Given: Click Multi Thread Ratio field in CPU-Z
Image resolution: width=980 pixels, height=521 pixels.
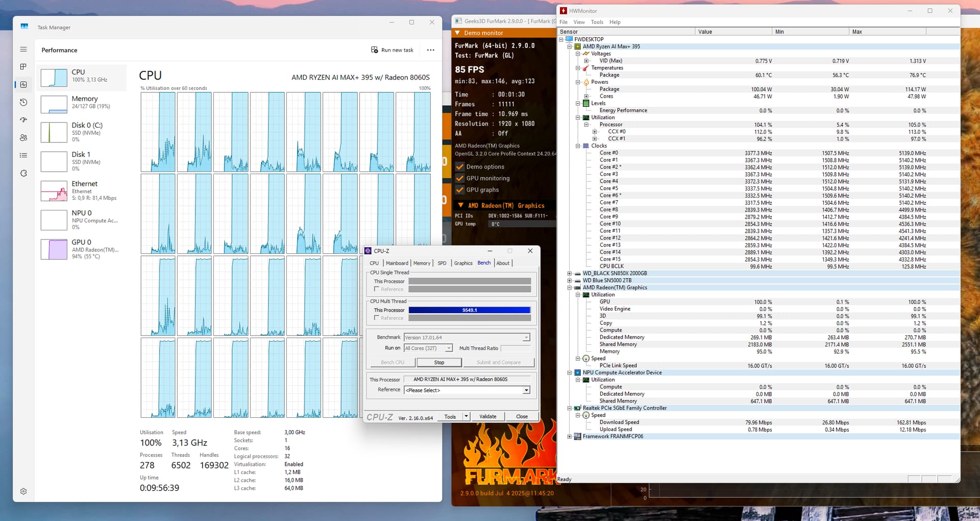Looking at the screenshot, I should (516, 348).
